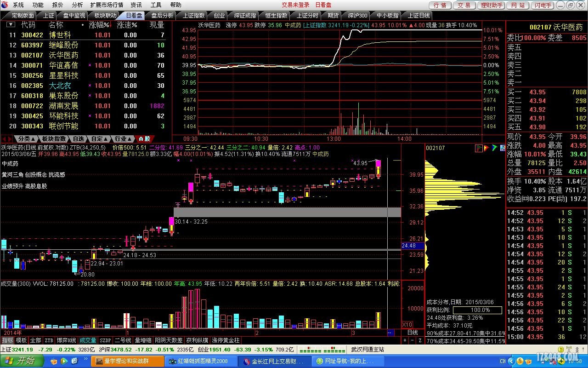Open the 系统 menu
588x368 pixels.
pyautogui.click(x=18, y=5)
